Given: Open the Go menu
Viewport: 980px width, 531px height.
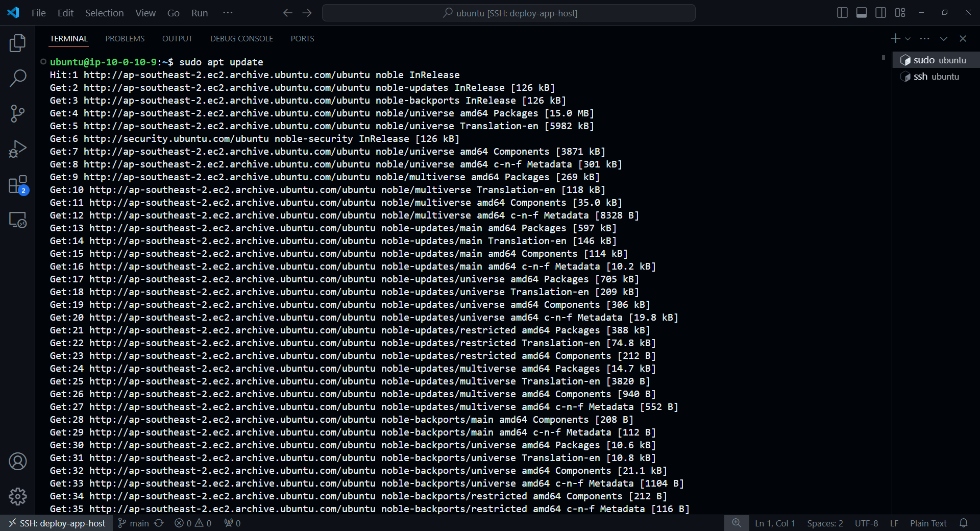Looking at the screenshot, I should point(174,13).
